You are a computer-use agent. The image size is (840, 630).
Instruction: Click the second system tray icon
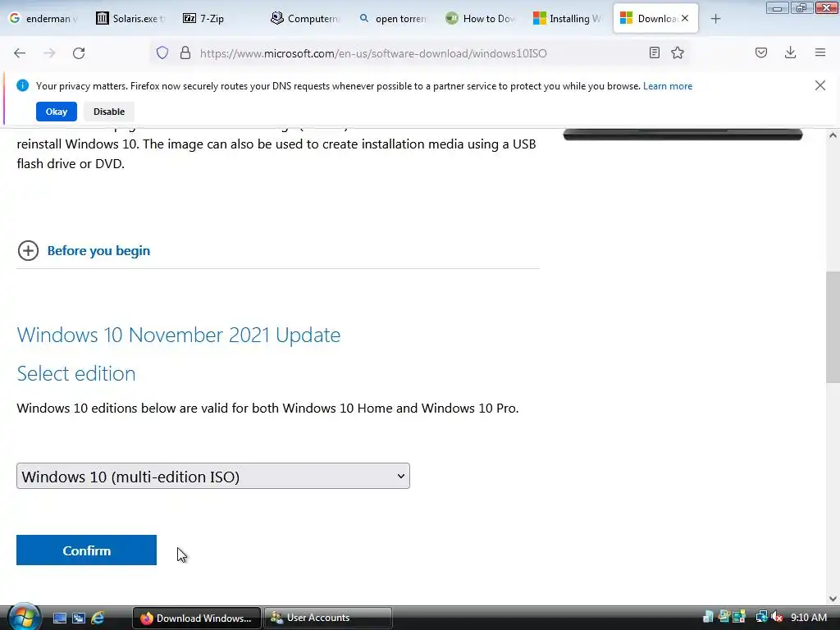pos(724,617)
